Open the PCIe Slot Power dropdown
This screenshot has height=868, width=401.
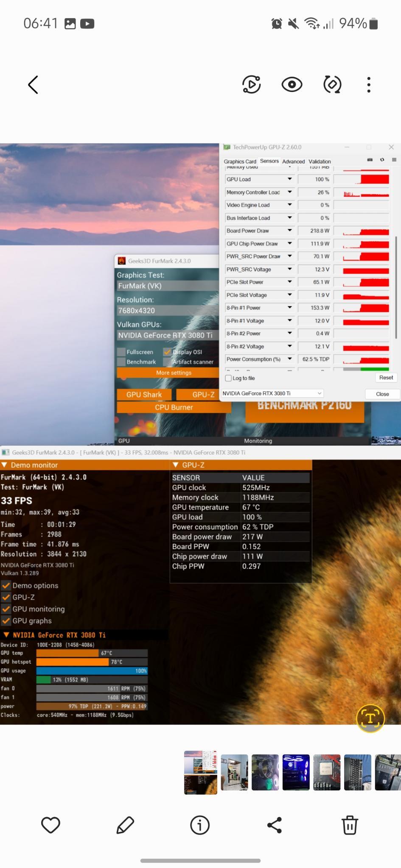coord(290,282)
